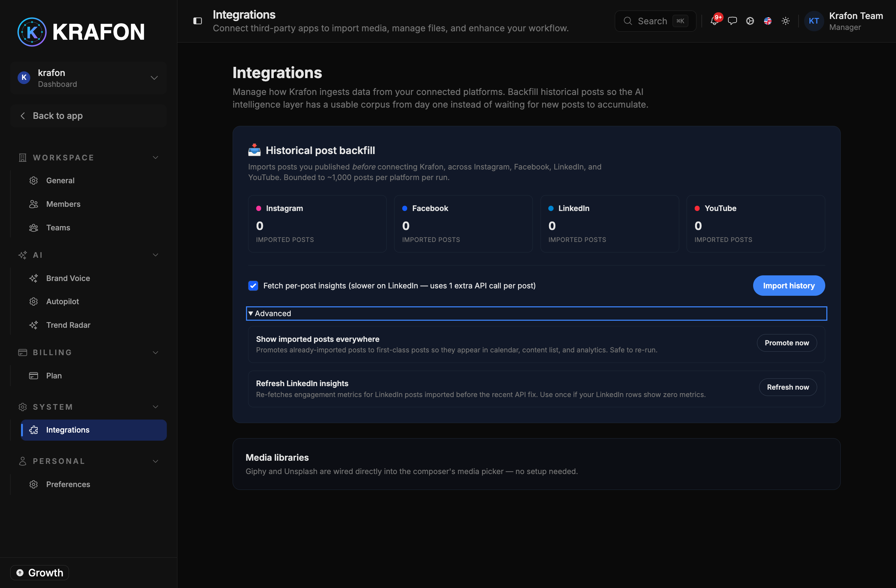Viewport: 896px width, 588px height.
Task: Collapse the SYSTEM section chevron
Action: [156, 407]
